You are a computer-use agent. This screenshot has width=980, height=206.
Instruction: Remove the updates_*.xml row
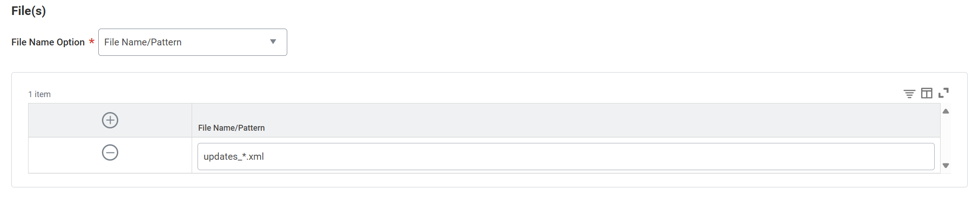[x=110, y=152]
